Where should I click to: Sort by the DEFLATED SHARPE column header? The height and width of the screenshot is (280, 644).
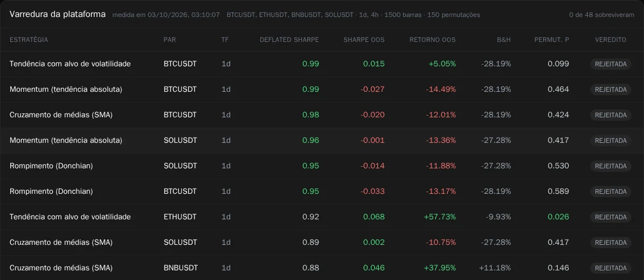(289, 40)
